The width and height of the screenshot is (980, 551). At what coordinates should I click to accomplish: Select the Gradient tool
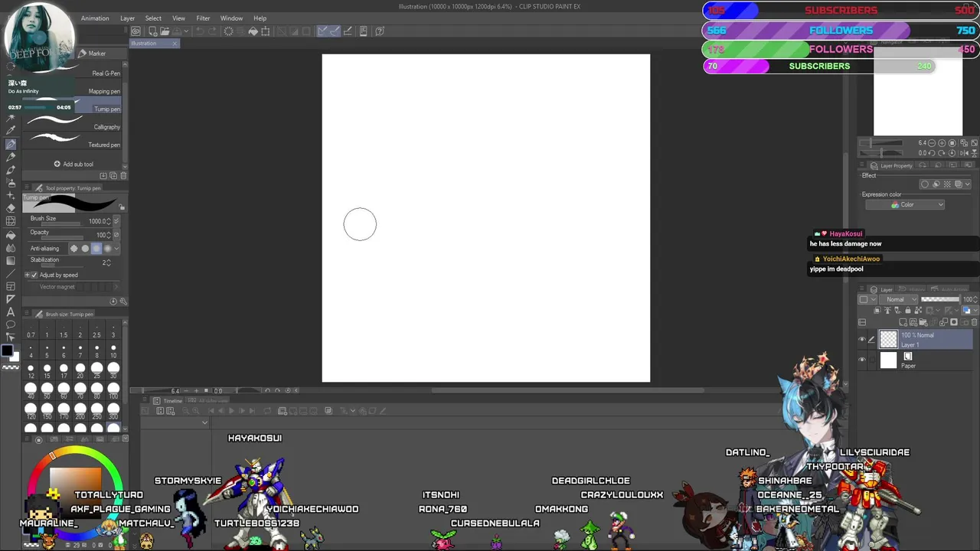(x=11, y=261)
